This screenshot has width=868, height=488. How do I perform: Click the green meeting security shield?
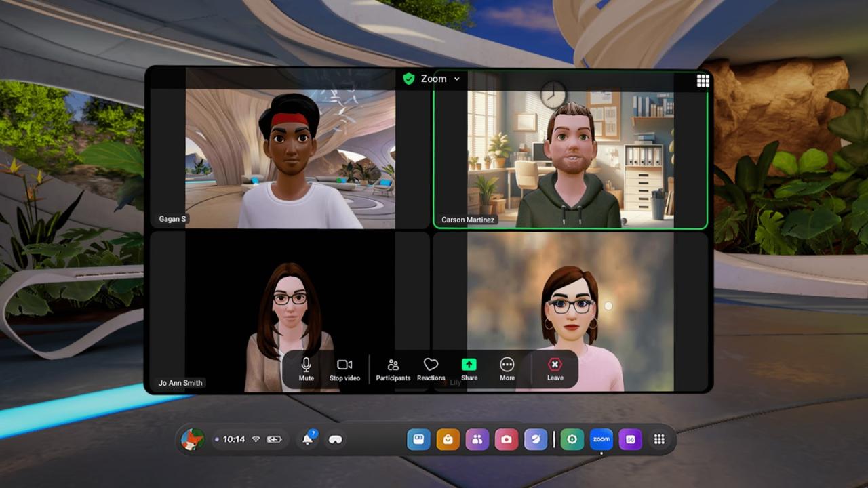coord(408,79)
